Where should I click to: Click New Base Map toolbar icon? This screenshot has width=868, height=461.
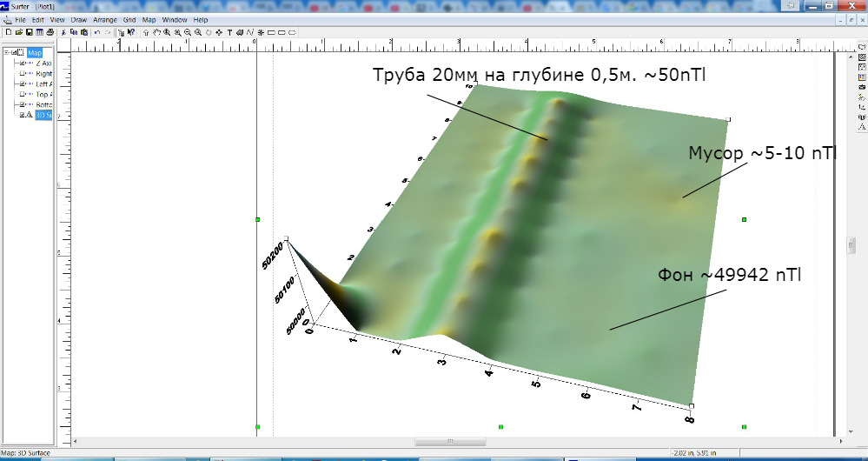pyautogui.click(x=862, y=47)
